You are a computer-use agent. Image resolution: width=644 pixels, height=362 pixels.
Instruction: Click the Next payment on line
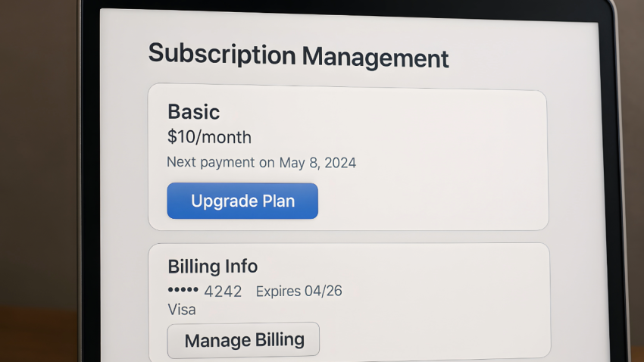tap(261, 163)
